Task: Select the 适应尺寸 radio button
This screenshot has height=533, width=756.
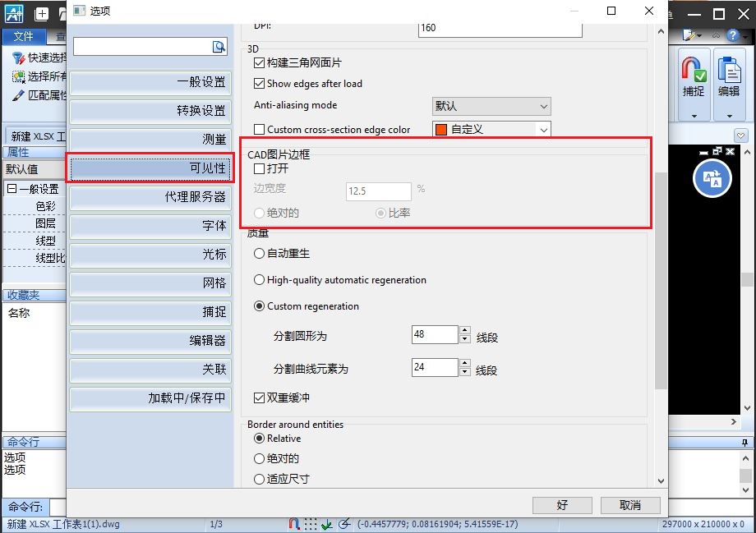Action: tap(259, 479)
